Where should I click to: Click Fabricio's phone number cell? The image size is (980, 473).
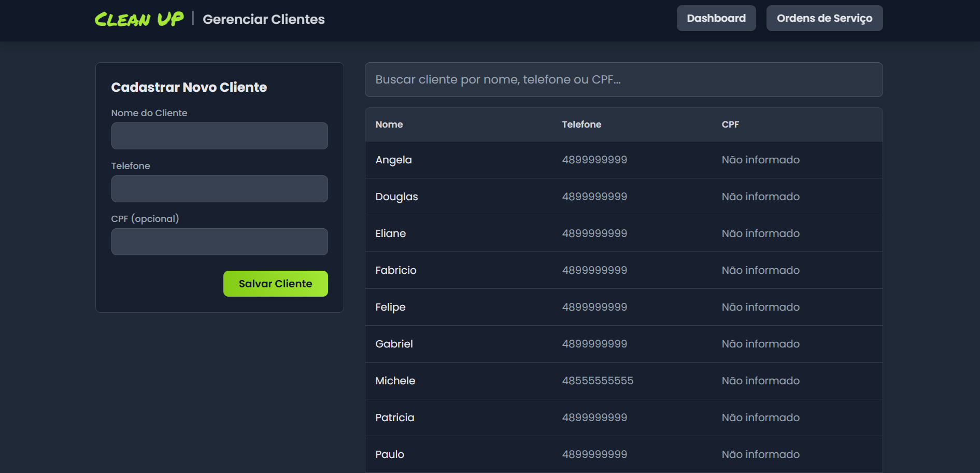point(595,270)
